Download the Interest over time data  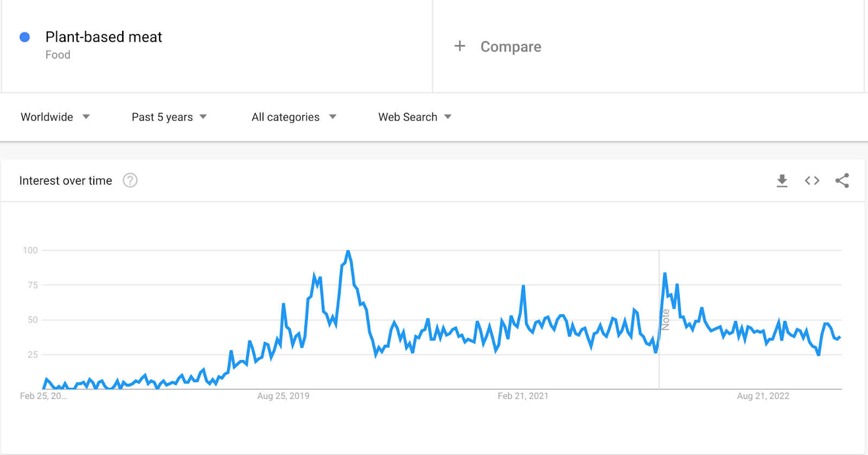(x=782, y=181)
